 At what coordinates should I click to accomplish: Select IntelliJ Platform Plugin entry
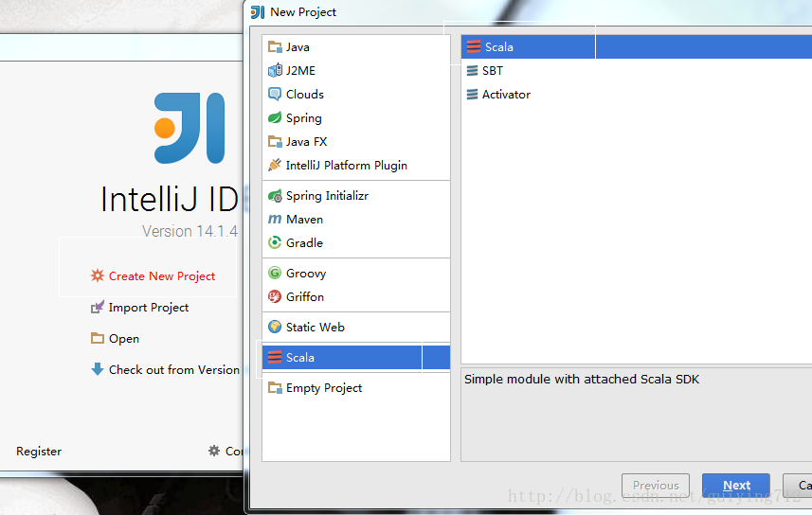[x=355, y=165]
